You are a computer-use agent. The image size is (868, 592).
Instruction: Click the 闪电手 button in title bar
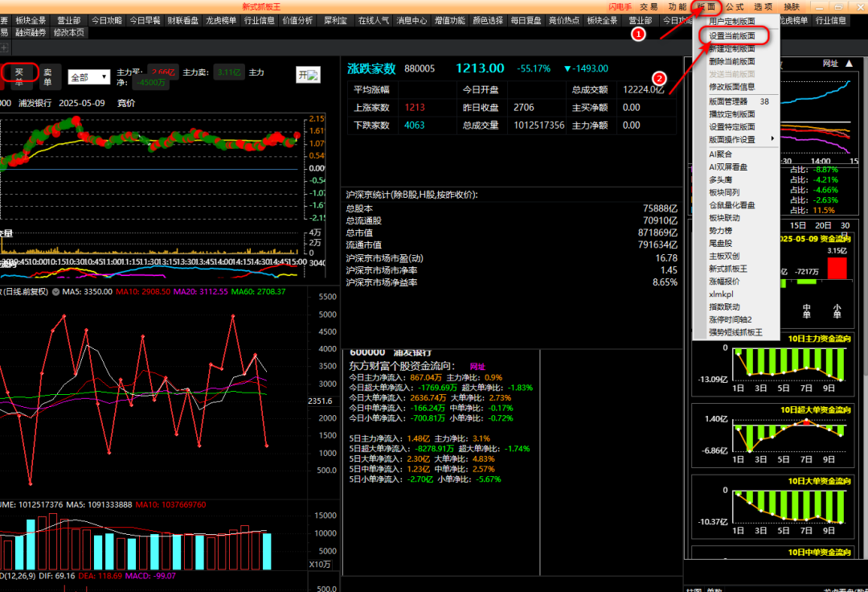pos(620,6)
